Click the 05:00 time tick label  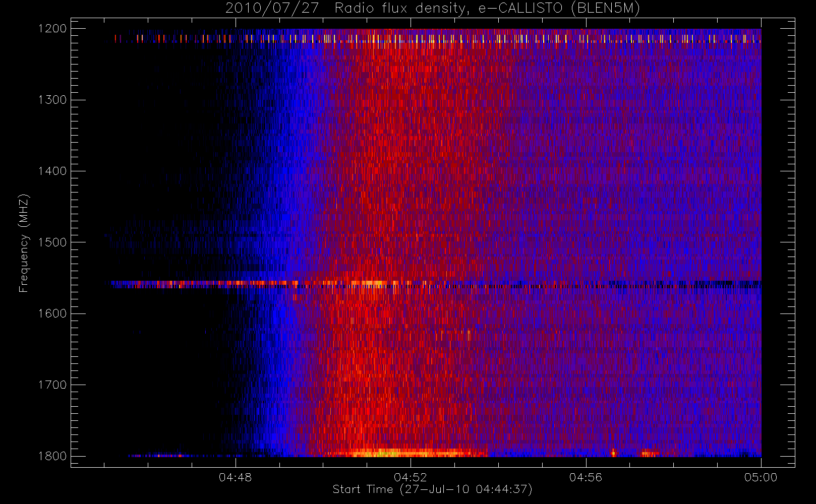pyautogui.click(x=761, y=477)
